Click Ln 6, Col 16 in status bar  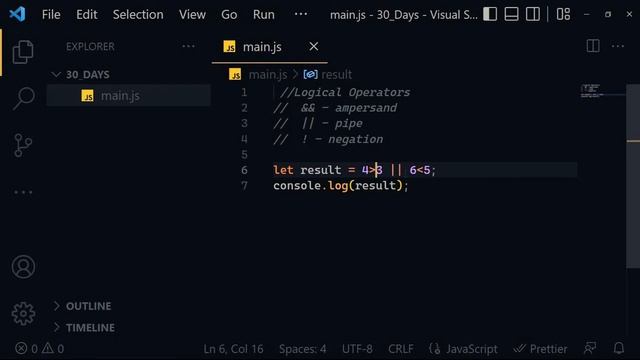click(x=233, y=349)
